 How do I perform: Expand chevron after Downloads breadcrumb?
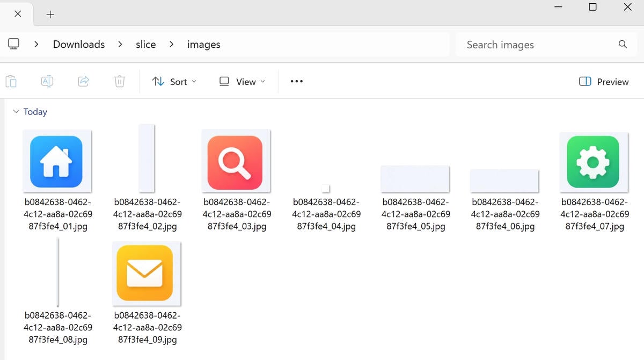[x=121, y=45]
